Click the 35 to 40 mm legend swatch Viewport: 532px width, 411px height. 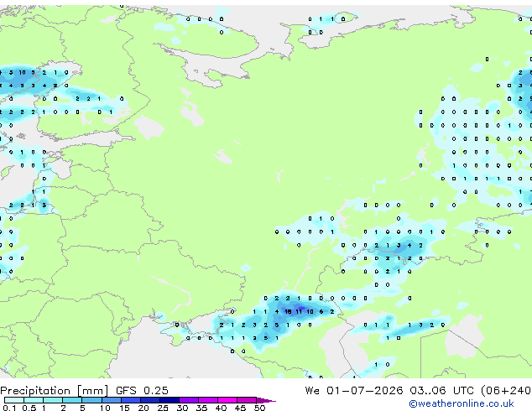(207, 400)
